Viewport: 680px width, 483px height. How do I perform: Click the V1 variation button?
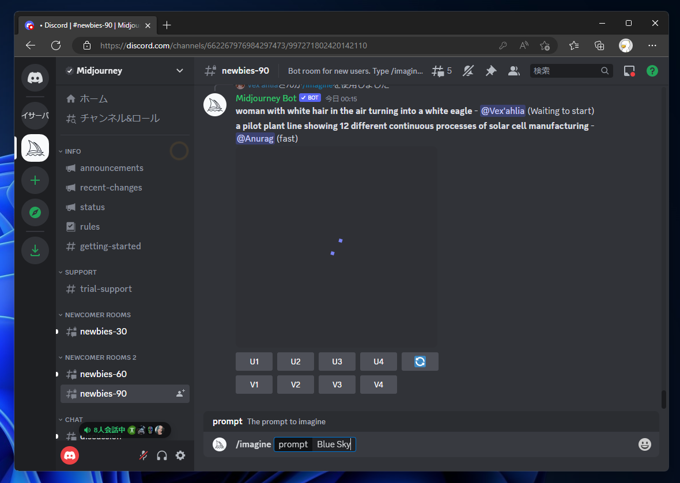coord(254,385)
